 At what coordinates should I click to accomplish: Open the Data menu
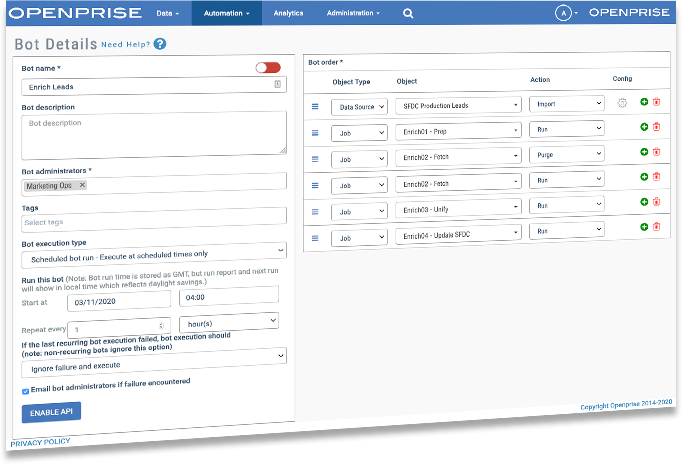167,13
